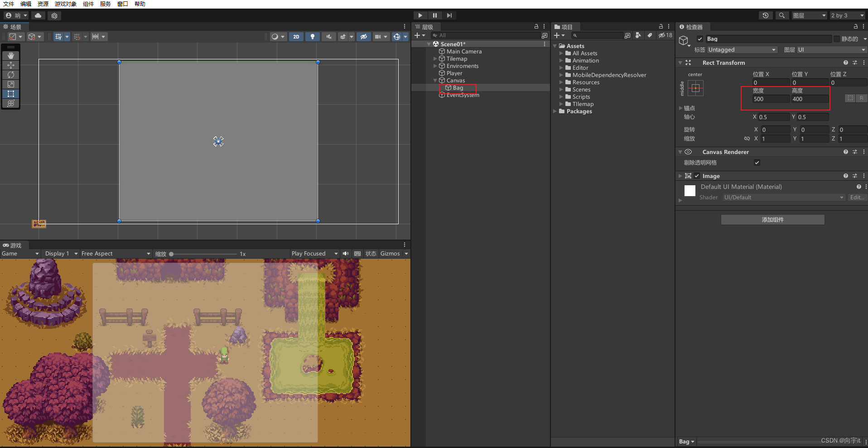Click Rect Transform raw edit R button
The height and width of the screenshot is (448, 868).
pos(861,98)
